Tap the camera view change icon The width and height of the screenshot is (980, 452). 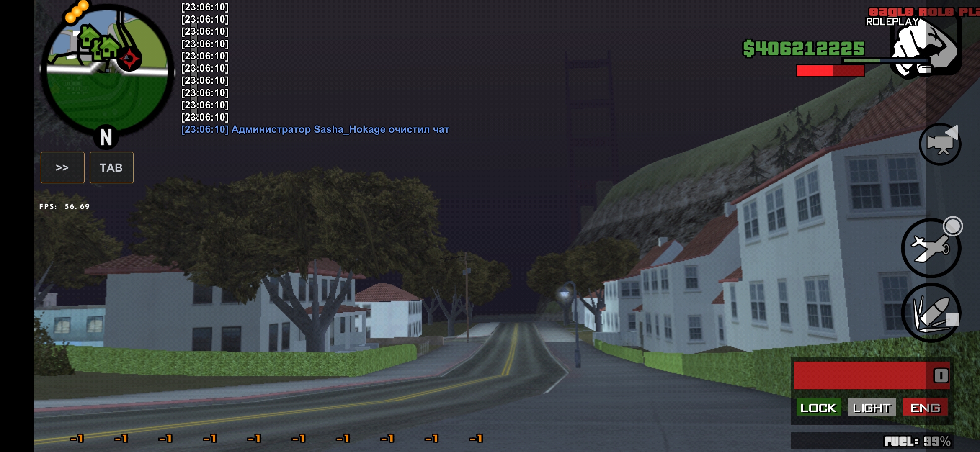click(940, 144)
